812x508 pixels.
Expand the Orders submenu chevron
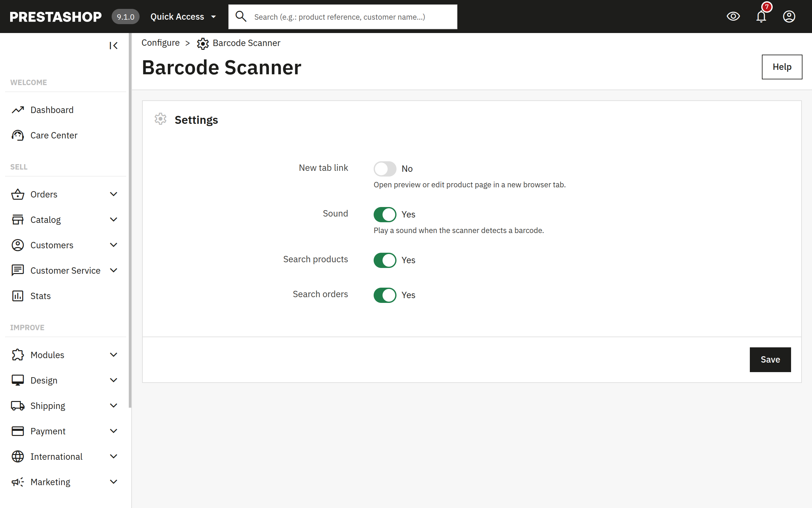(114, 194)
